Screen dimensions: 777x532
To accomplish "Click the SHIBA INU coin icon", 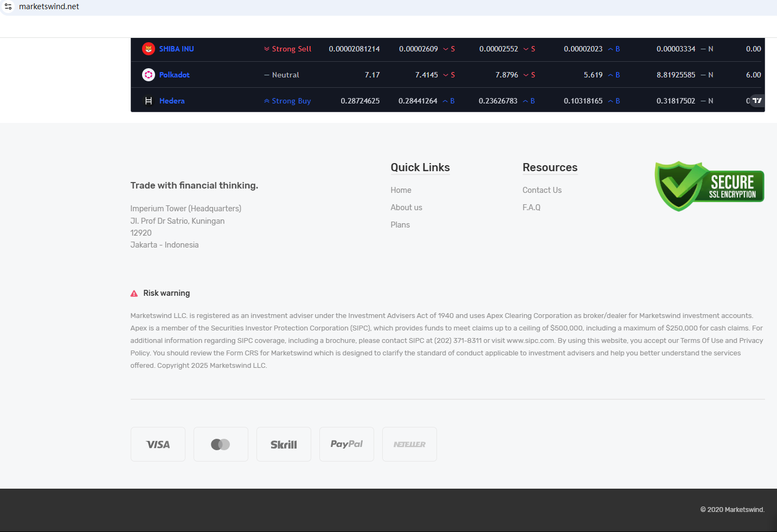I will point(148,49).
